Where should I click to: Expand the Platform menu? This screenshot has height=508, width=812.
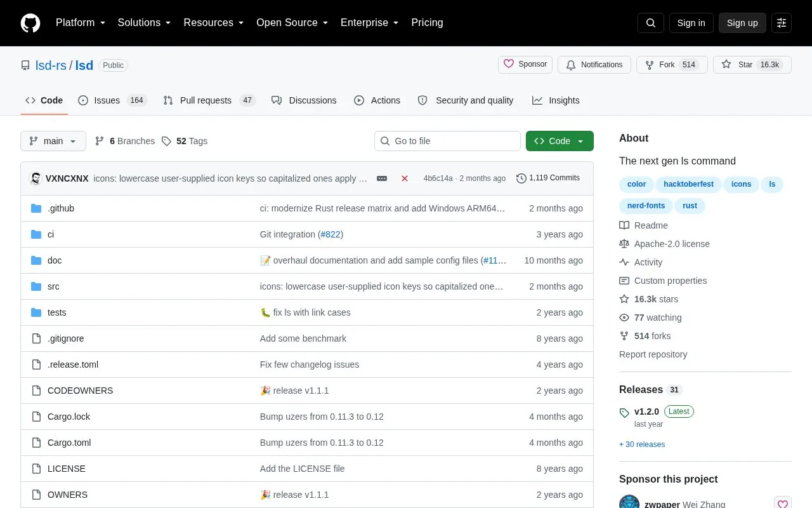[81, 23]
